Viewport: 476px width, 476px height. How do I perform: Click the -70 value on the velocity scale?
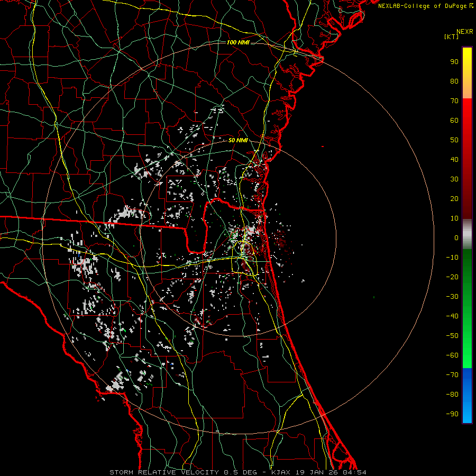click(452, 375)
